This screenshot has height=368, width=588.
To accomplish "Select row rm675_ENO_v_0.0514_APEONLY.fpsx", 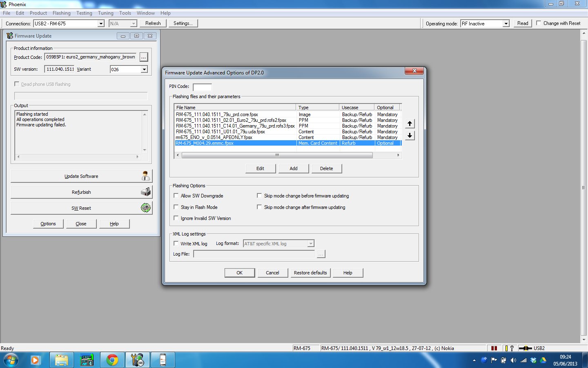I will (287, 137).
